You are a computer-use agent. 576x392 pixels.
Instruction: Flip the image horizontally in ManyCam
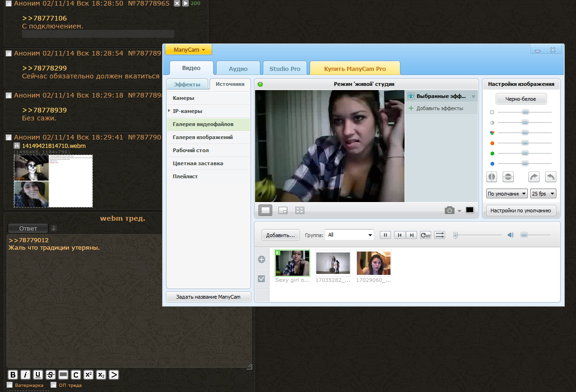coord(492,177)
